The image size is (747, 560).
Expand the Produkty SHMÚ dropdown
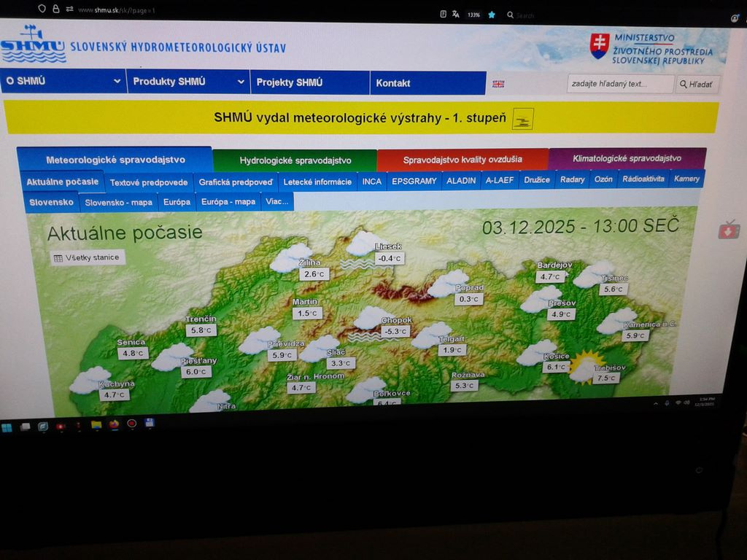184,82
